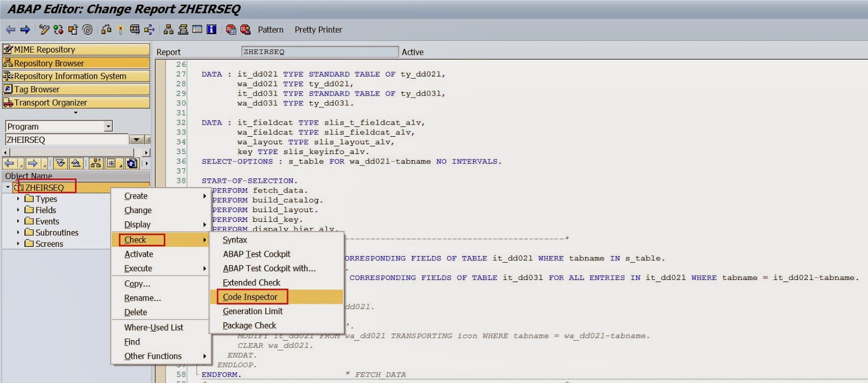This screenshot has height=383, width=868.
Task: Choose Delete from the context menu
Action: pyautogui.click(x=161, y=312)
